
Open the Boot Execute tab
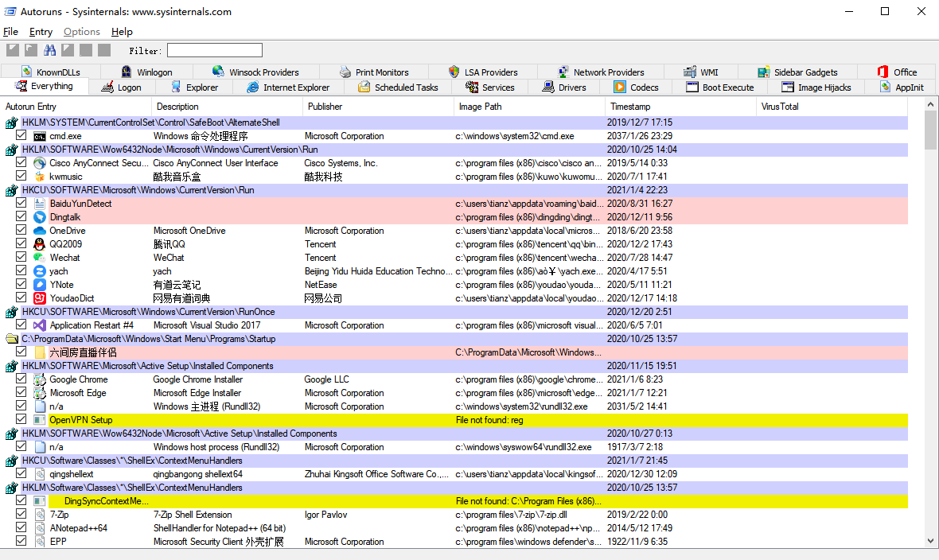click(720, 87)
